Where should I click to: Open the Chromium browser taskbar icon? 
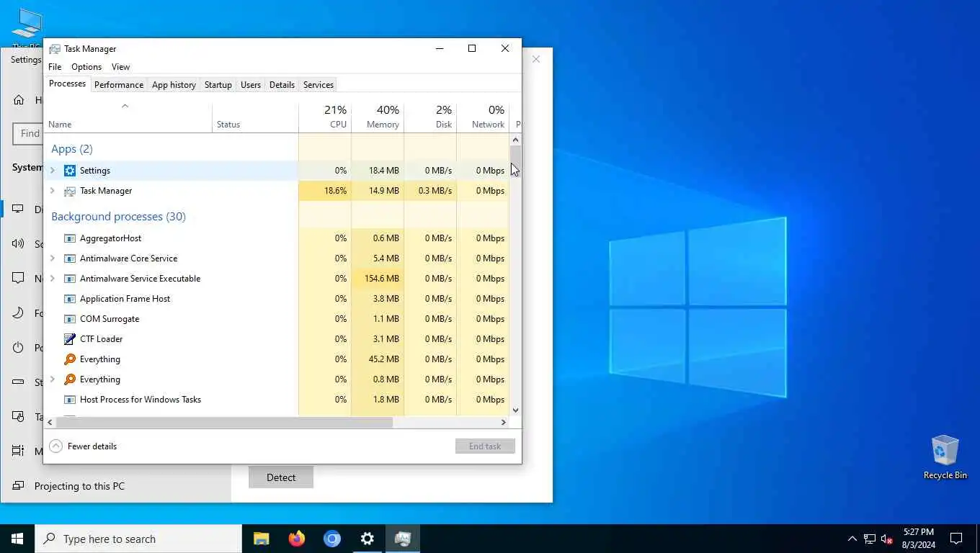[x=331, y=539]
